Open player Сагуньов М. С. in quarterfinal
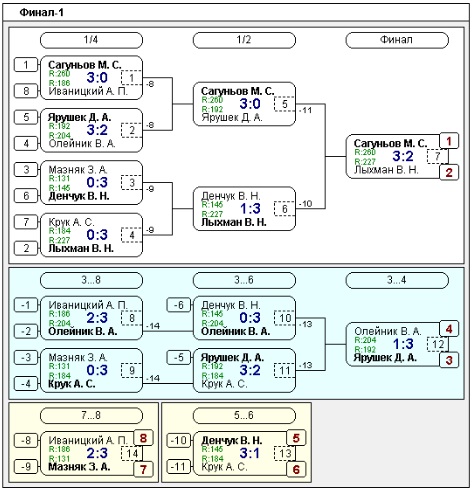This screenshot has height=490, width=473. (x=85, y=65)
